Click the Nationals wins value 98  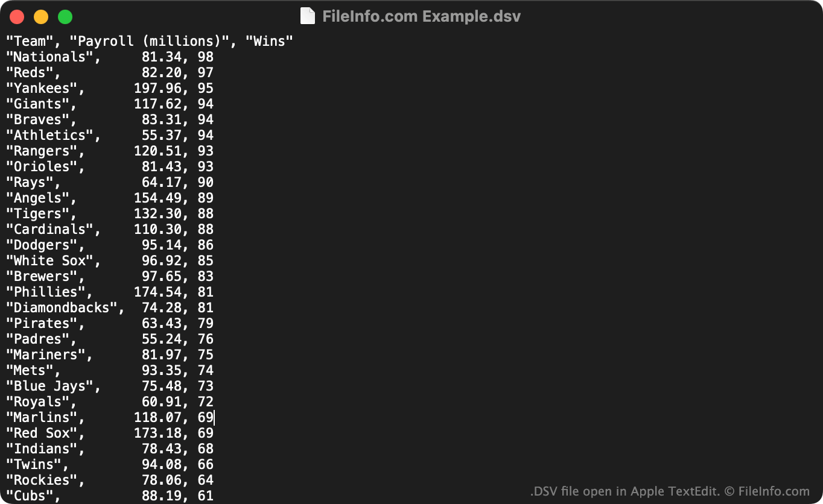click(x=206, y=57)
